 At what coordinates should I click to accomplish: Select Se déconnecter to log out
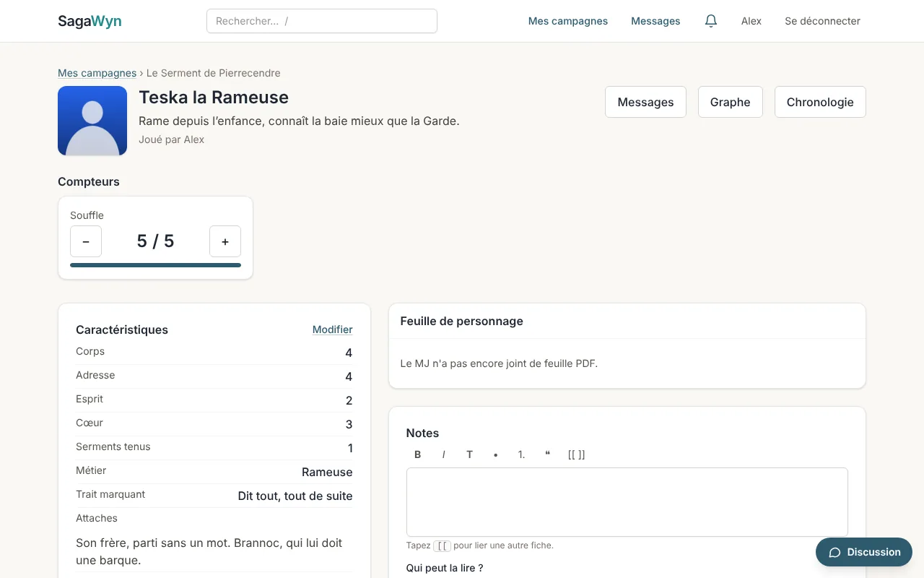(822, 21)
